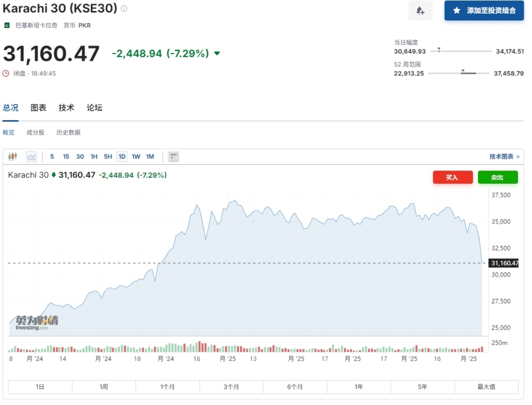Click the 52-week high value 37,458.79

coord(509,73)
